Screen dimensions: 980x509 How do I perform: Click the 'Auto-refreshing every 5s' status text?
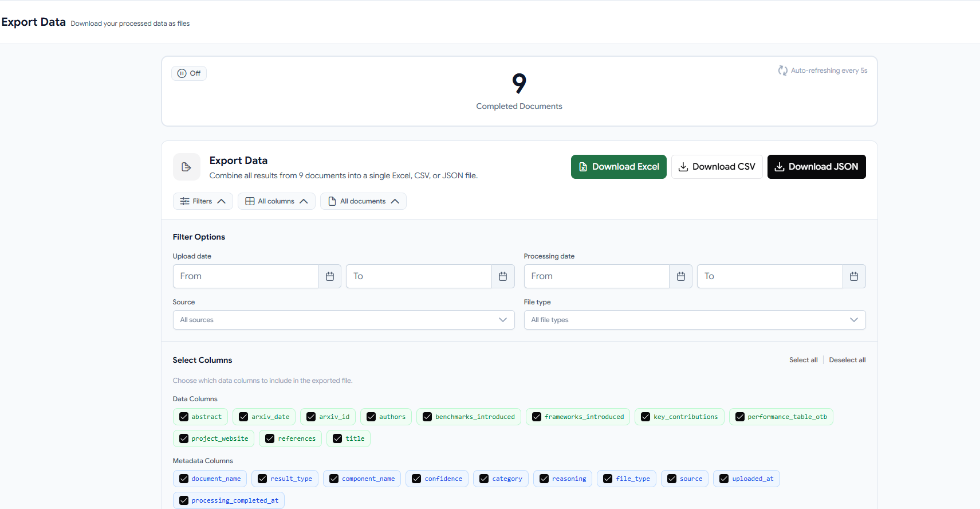point(829,71)
